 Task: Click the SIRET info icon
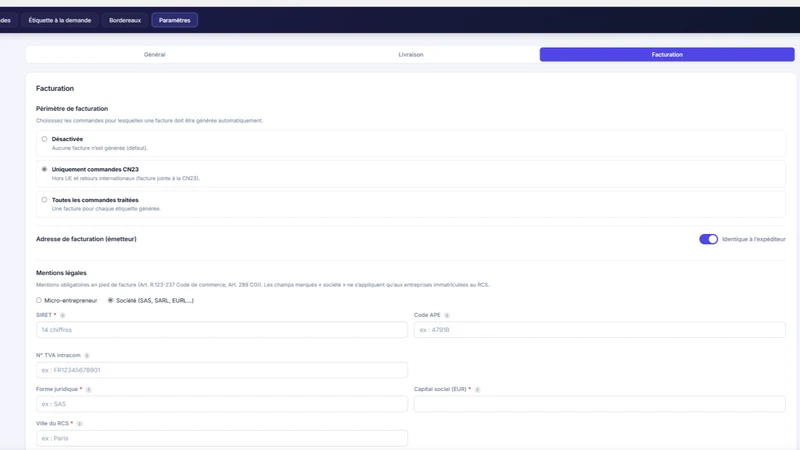tap(63, 315)
